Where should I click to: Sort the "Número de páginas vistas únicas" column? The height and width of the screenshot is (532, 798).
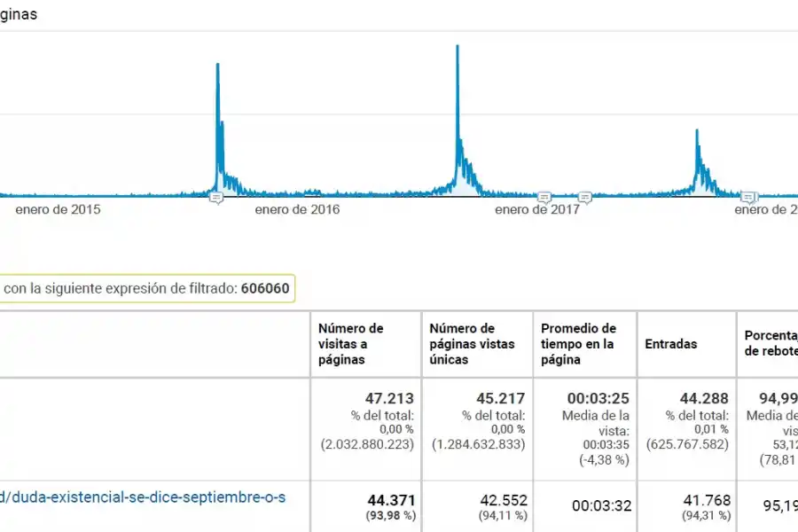470,344
